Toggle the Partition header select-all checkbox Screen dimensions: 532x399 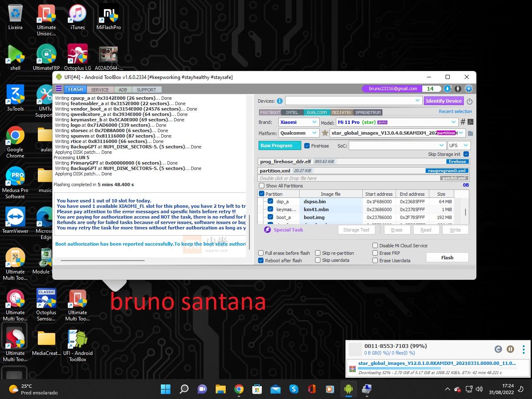click(x=261, y=194)
